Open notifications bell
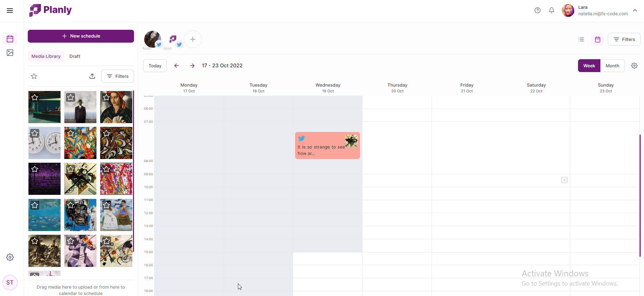Image resolution: width=644 pixels, height=296 pixels. pyautogui.click(x=552, y=10)
